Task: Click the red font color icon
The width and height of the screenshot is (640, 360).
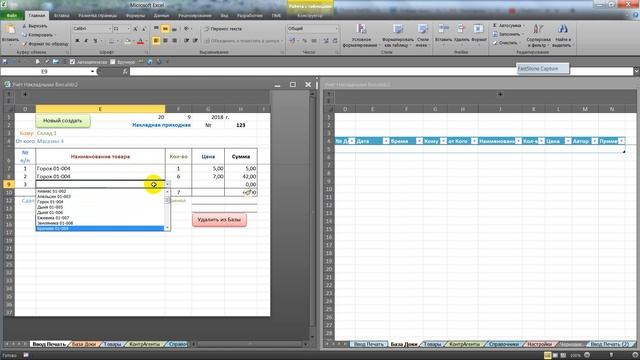Action: click(140, 41)
